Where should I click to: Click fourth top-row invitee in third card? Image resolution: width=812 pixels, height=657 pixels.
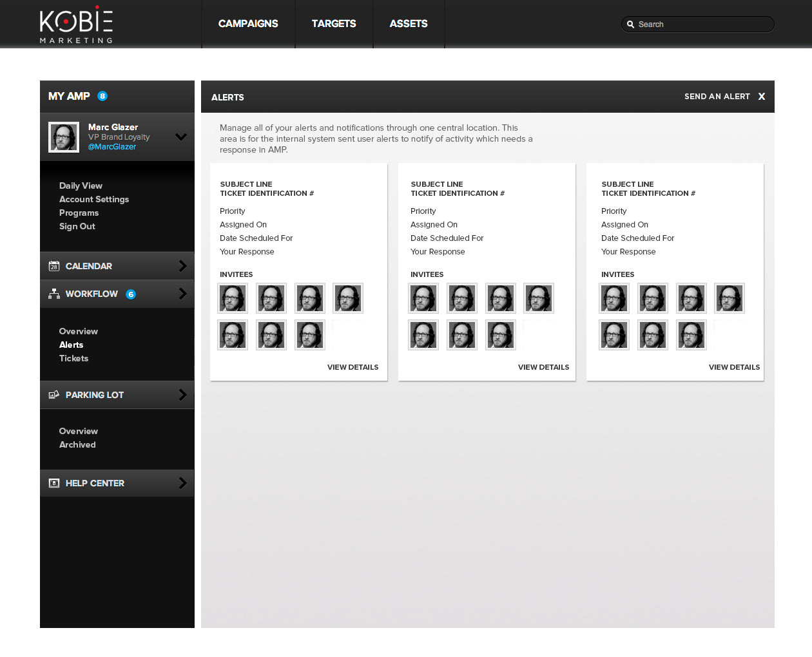[x=730, y=298]
